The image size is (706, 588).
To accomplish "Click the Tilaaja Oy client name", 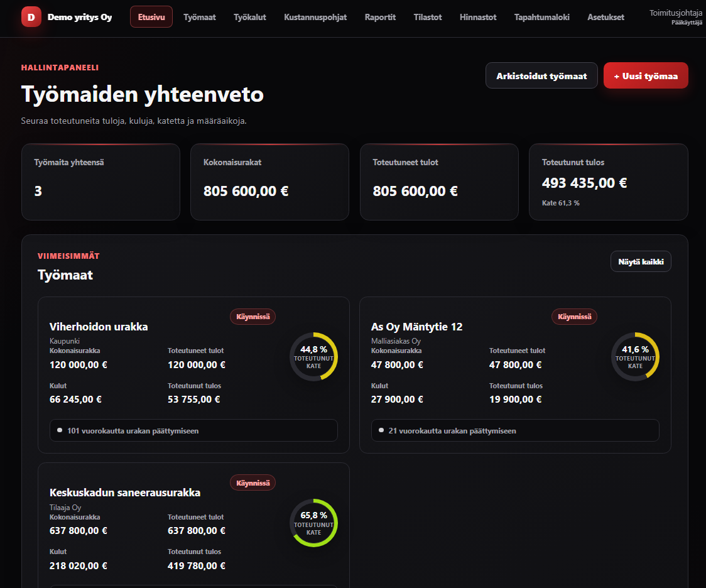I will point(65,508).
